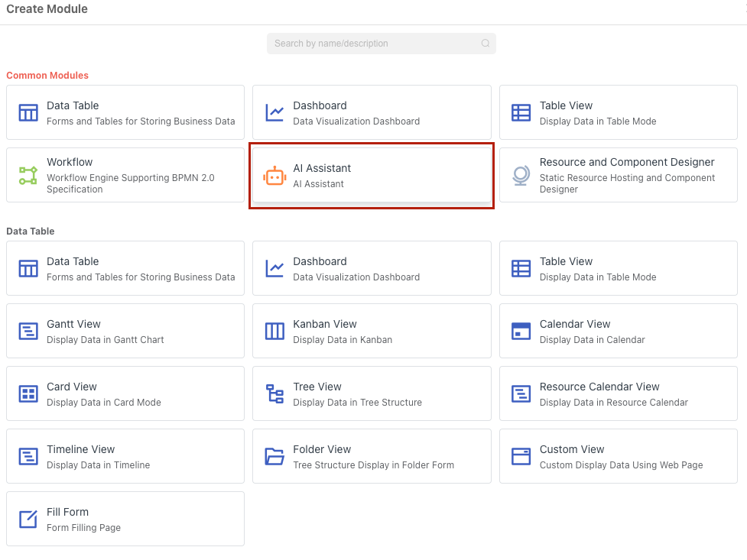Image resolution: width=747 pixels, height=560 pixels.
Task: Select Dashboard card in the Data Table section
Action: click(x=372, y=268)
